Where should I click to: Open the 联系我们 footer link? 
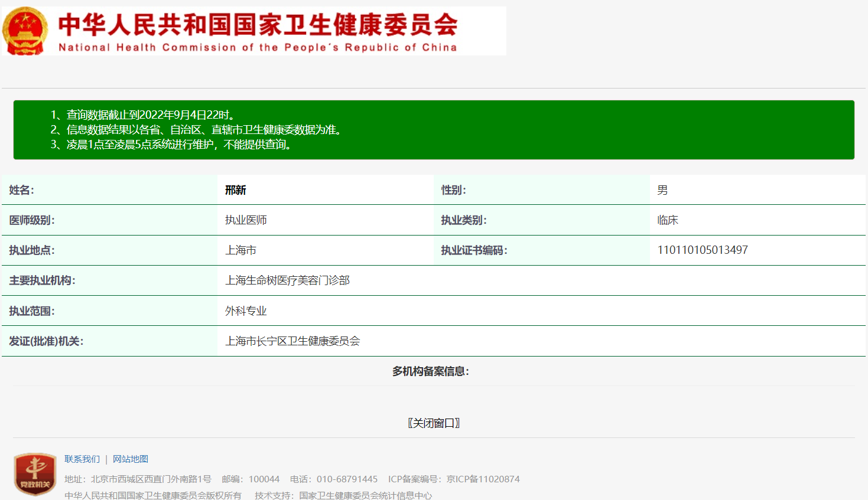(x=82, y=459)
